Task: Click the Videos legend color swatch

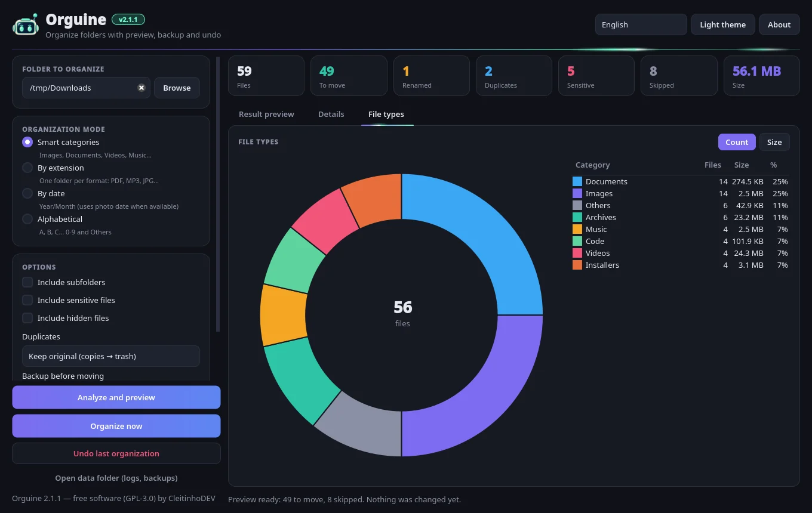Action: [577, 253]
